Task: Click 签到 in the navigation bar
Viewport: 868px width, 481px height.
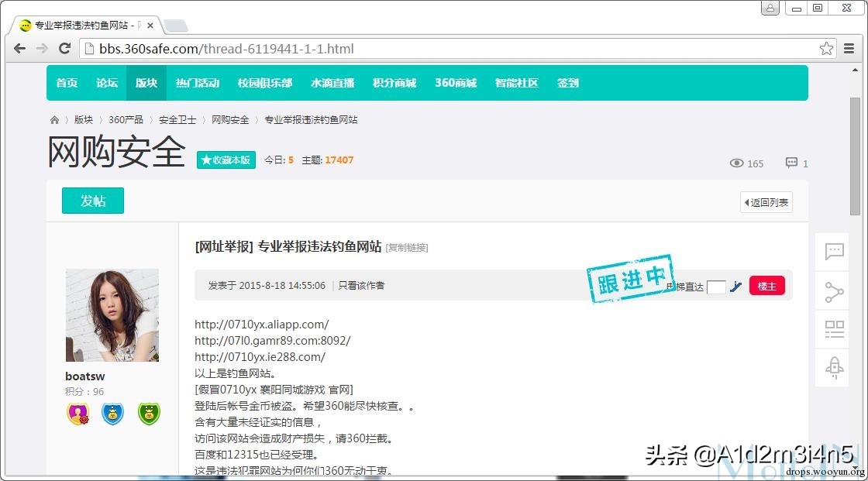Action: coord(567,83)
